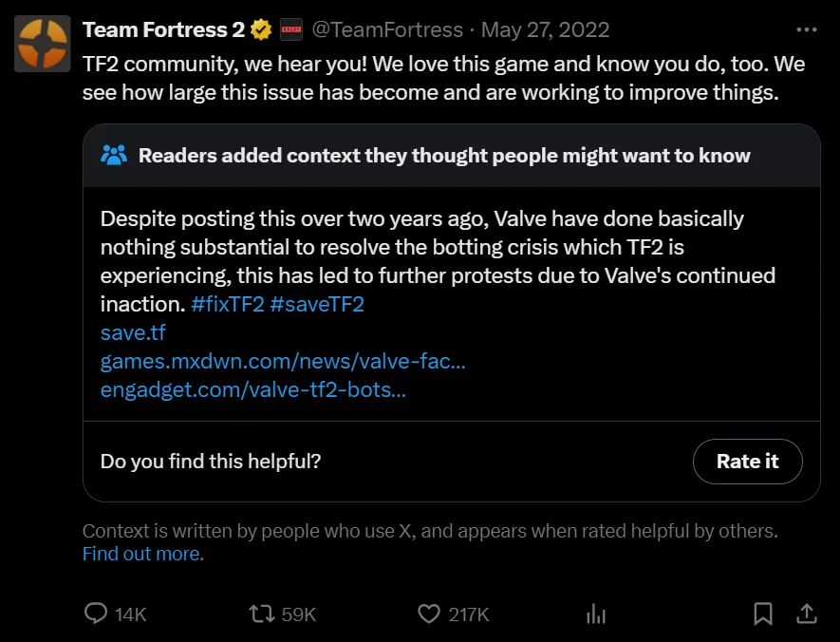
Task: Bookmark this tweet
Action: (762, 614)
